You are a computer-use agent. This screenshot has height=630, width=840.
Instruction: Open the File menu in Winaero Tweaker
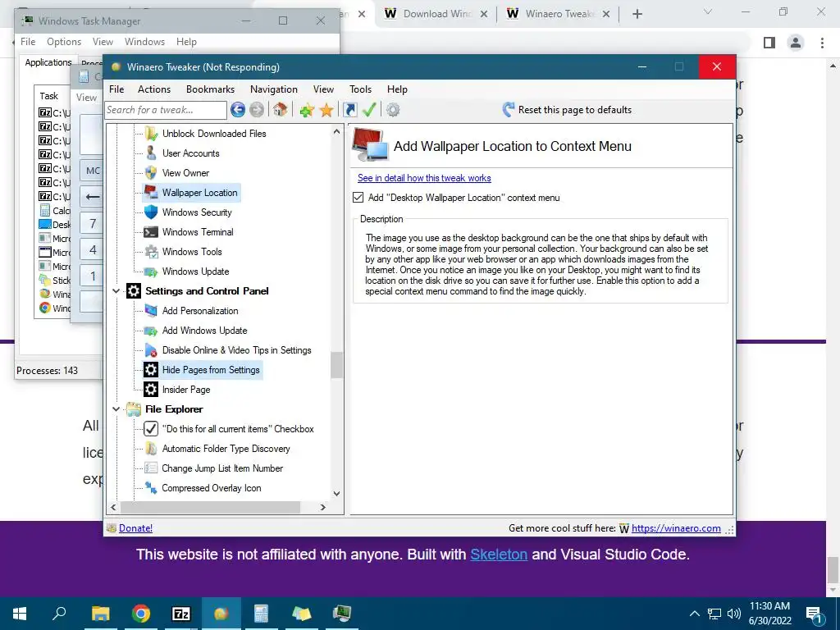point(116,89)
